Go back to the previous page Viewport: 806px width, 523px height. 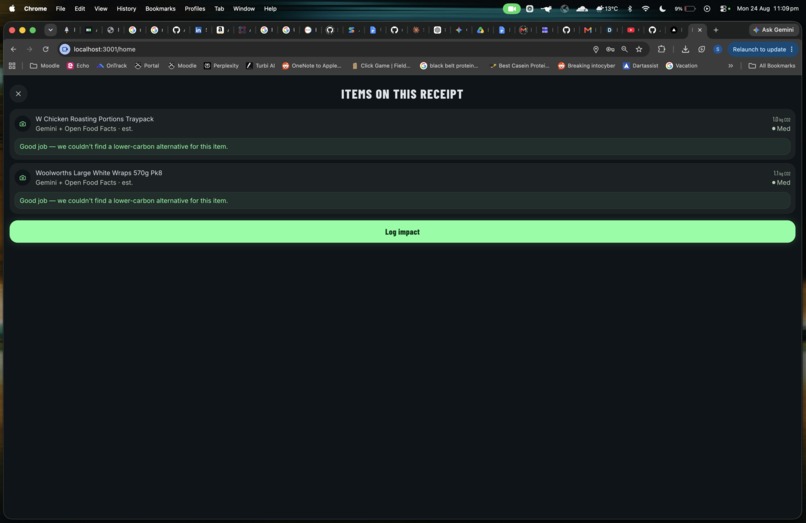(13, 49)
